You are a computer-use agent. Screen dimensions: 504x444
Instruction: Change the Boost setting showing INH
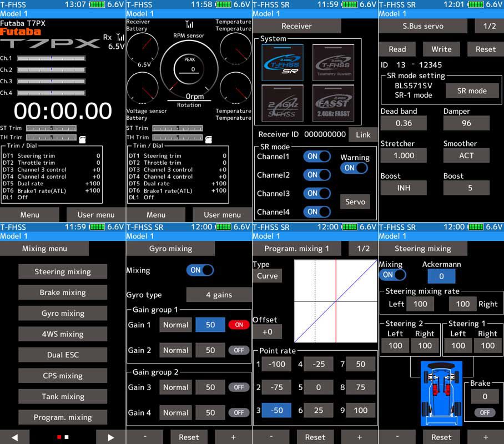[x=404, y=188]
